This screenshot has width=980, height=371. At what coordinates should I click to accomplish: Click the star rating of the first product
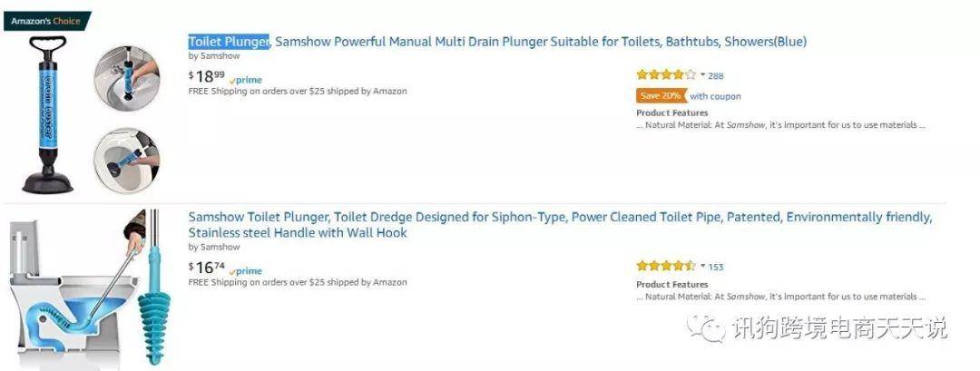click(x=666, y=75)
